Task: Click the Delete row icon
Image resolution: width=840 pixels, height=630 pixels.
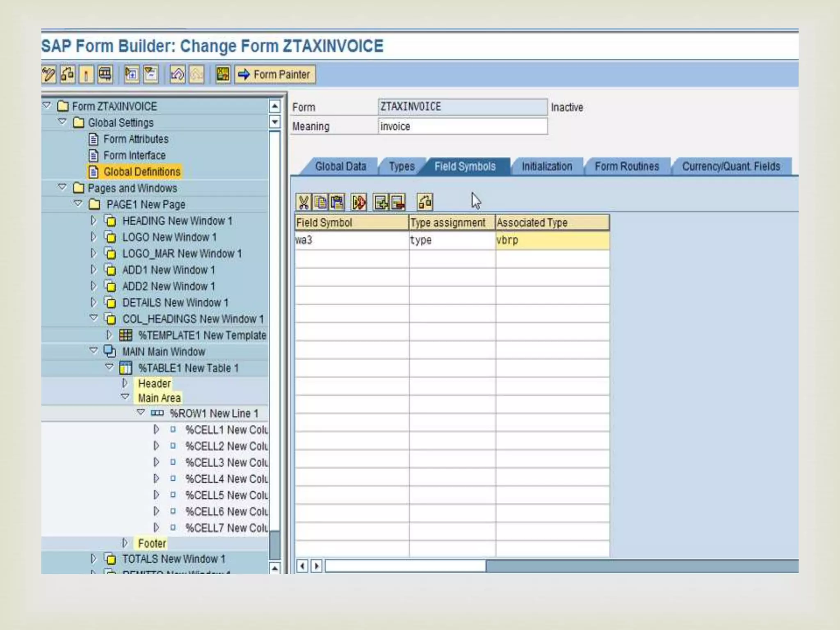Action: [x=398, y=202]
